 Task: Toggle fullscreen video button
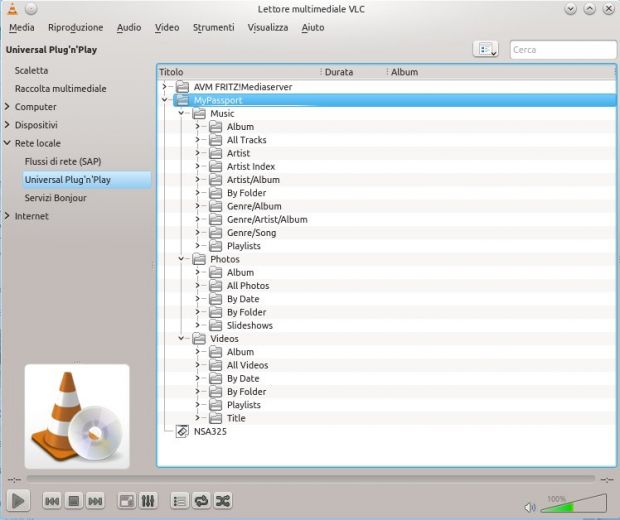coord(127,501)
